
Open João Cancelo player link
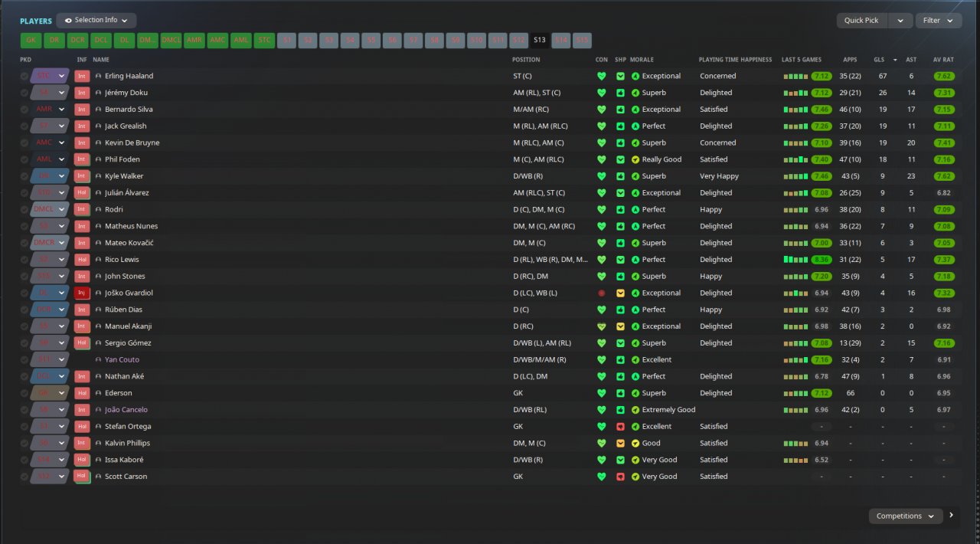point(126,410)
